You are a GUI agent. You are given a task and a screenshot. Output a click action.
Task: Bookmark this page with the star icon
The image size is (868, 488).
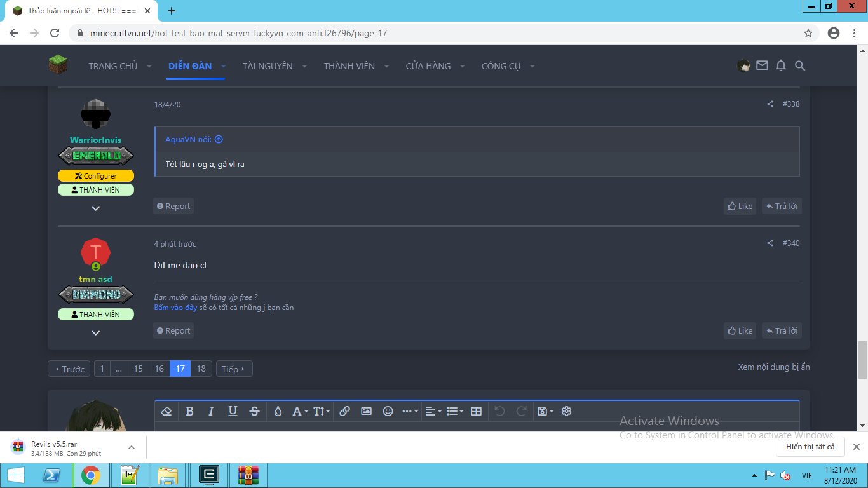pos(808,33)
